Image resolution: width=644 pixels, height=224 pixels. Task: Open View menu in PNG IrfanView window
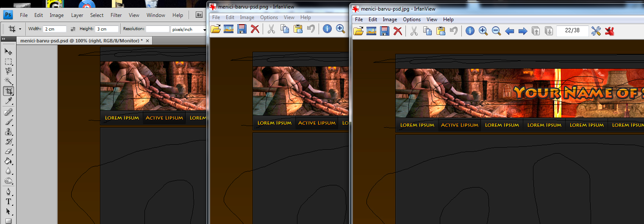point(289,17)
